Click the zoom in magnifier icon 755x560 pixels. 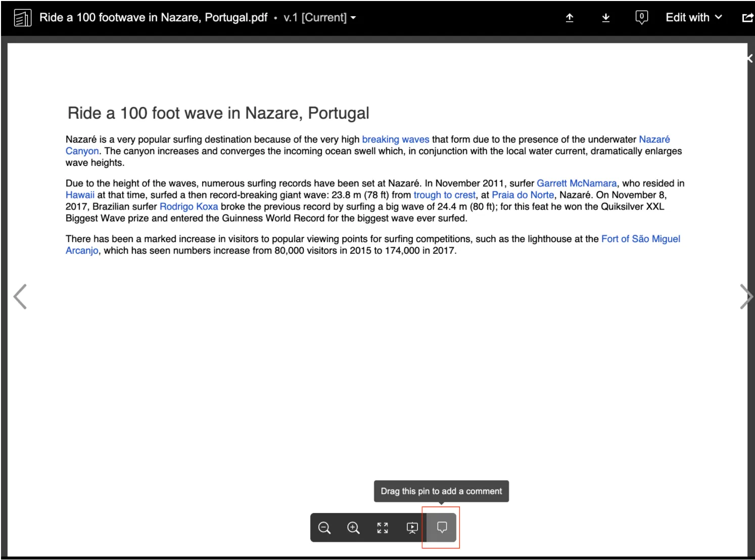click(353, 528)
